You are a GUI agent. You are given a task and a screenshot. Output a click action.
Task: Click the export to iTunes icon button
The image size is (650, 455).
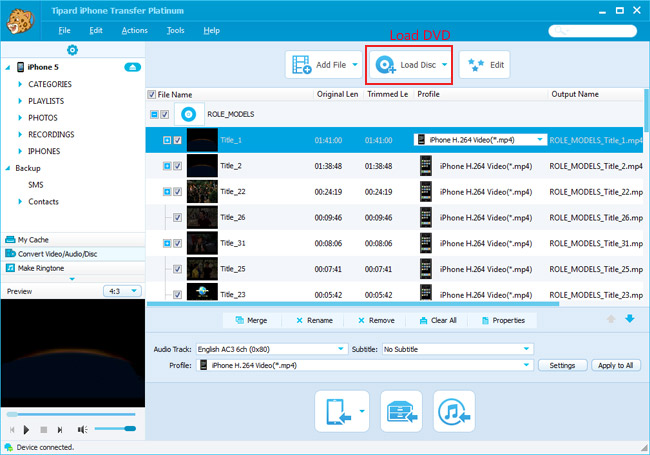pyautogui.click(x=454, y=411)
